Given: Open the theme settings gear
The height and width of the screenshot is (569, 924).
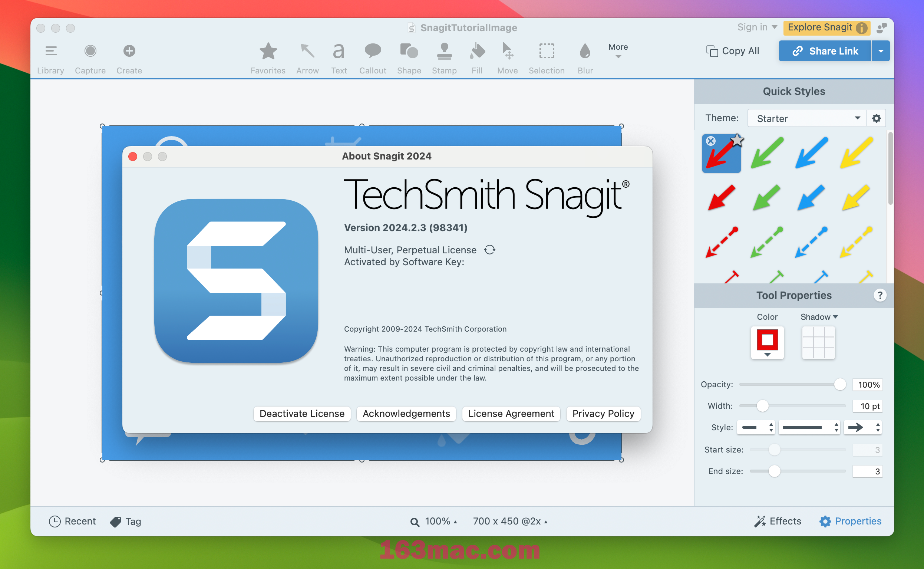Looking at the screenshot, I should tap(876, 118).
